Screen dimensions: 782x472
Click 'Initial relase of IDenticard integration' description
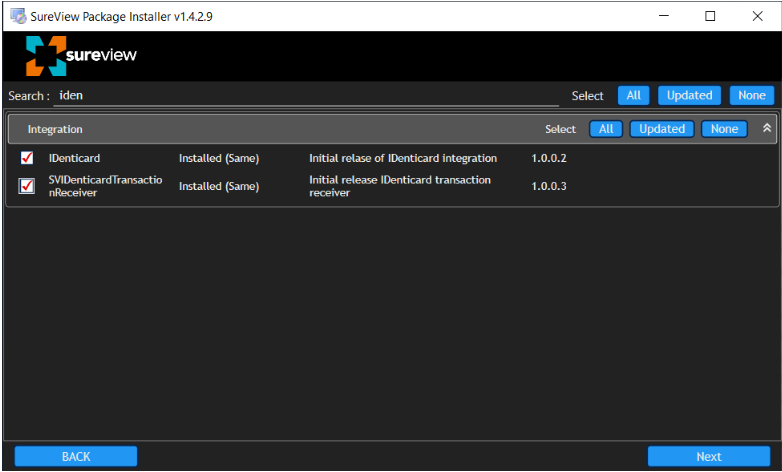pos(403,158)
